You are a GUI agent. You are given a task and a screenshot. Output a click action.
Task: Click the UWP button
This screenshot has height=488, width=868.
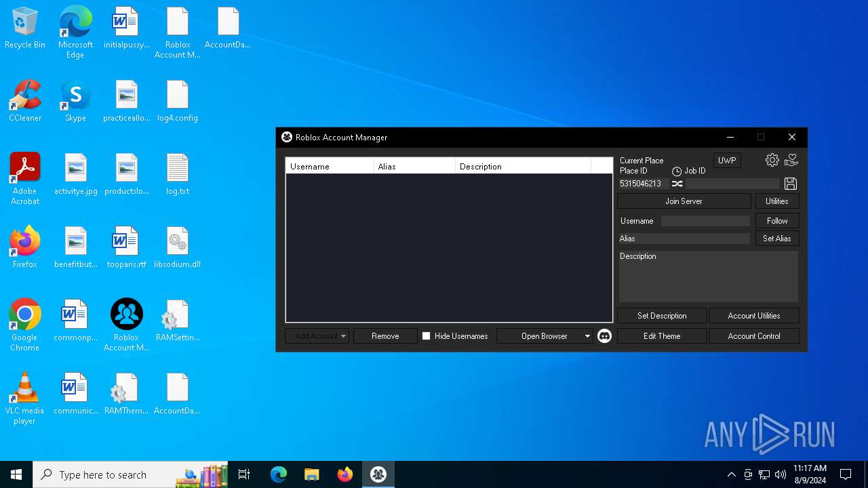click(x=727, y=161)
